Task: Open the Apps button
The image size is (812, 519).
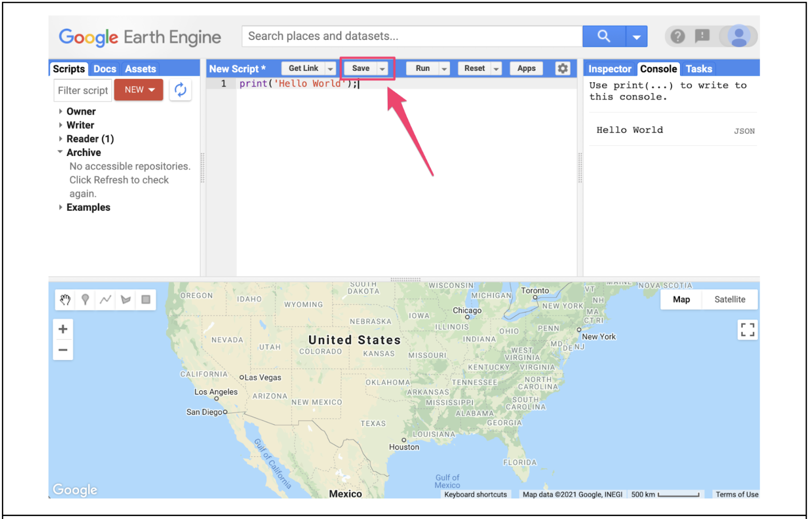Action: (526, 68)
